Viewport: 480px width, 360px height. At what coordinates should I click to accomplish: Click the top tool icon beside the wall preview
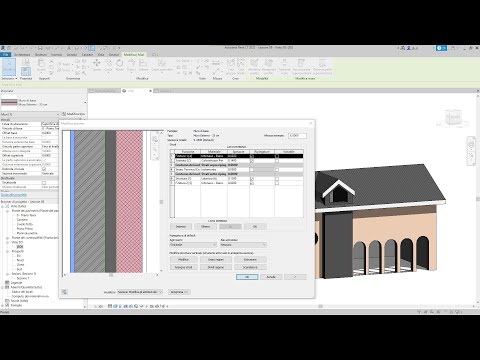pyautogui.click(x=155, y=139)
